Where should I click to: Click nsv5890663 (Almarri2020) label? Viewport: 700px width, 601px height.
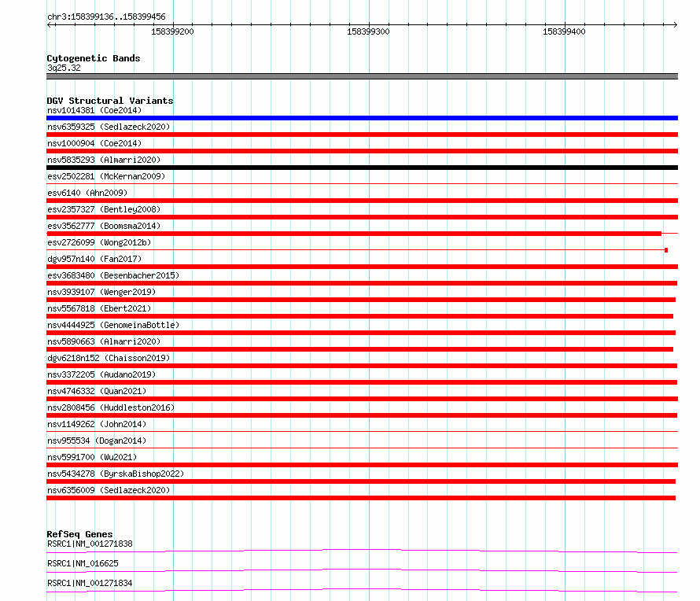[x=104, y=341]
